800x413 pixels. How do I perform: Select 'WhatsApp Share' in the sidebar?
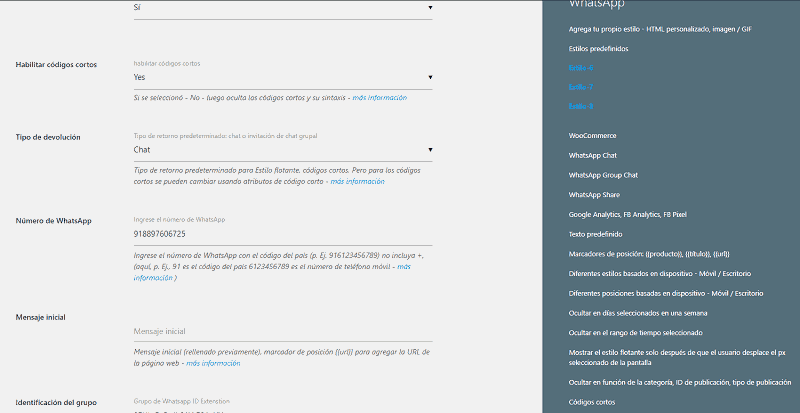(x=594, y=195)
